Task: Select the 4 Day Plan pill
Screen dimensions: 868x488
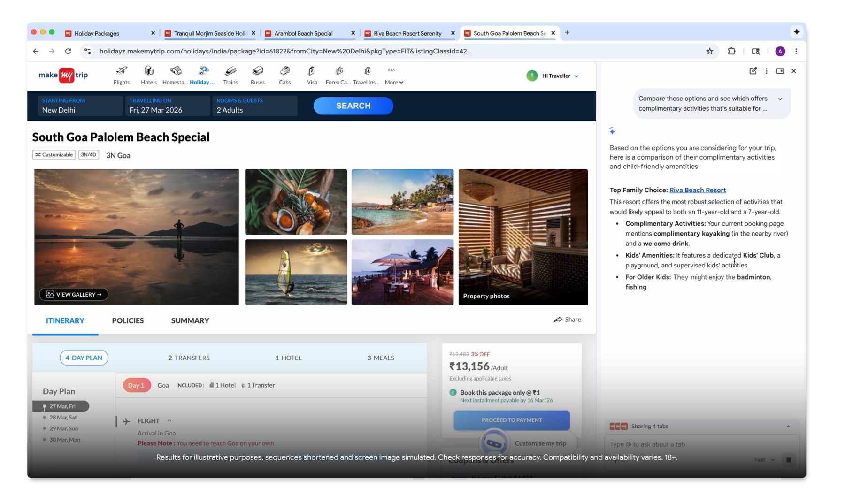Action: 84,358
